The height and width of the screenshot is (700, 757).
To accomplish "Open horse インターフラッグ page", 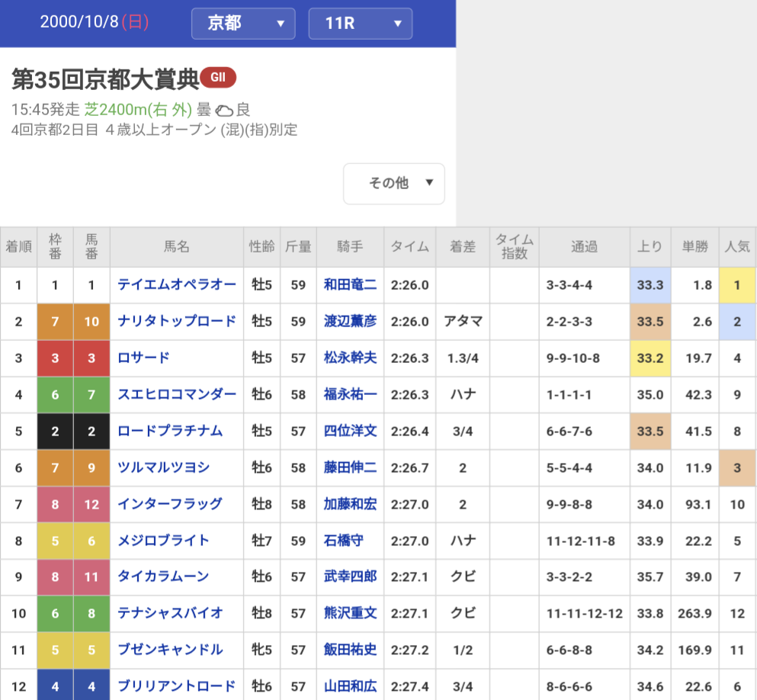I will click(170, 504).
